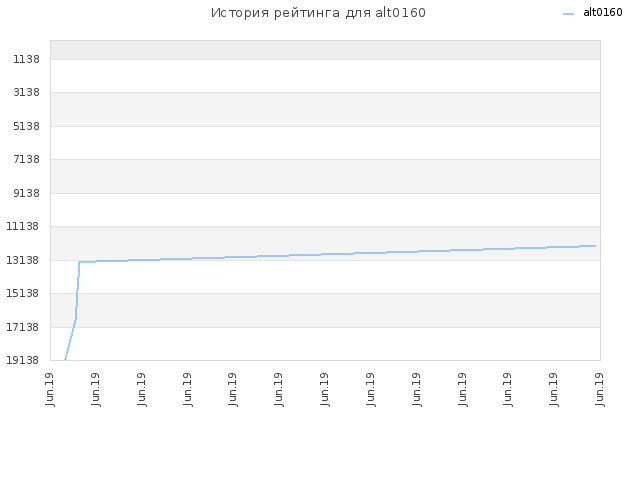Select the 1138 y-axis label
Image resolution: width=640 pixels, height=480 pixels.
[27, 60]
